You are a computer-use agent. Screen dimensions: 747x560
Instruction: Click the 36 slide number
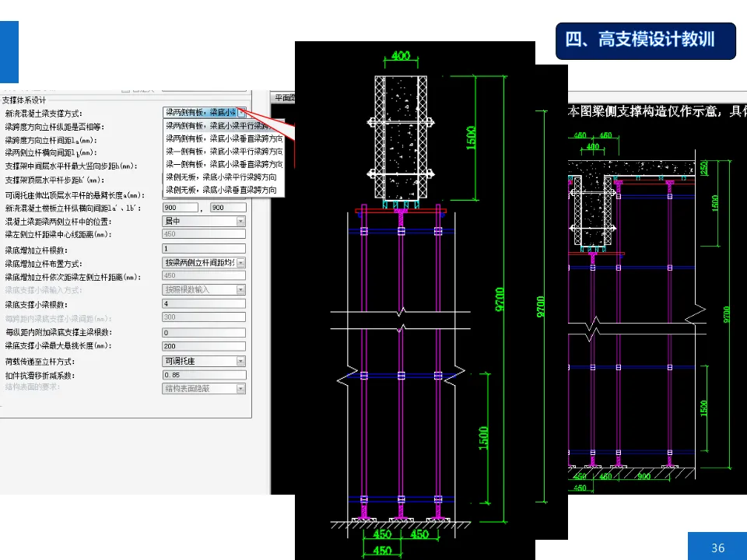(x=717, y=548)
